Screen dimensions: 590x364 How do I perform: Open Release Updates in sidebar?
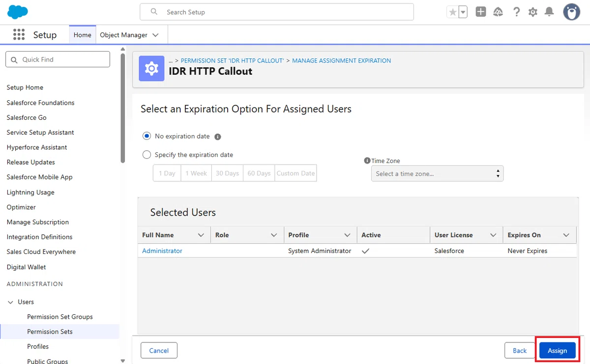click(30, 162)
